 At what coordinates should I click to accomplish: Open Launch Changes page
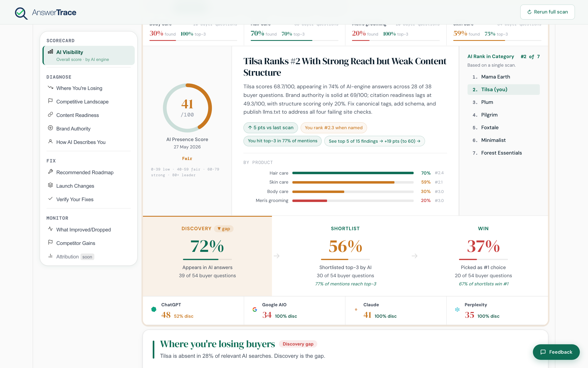89,186
